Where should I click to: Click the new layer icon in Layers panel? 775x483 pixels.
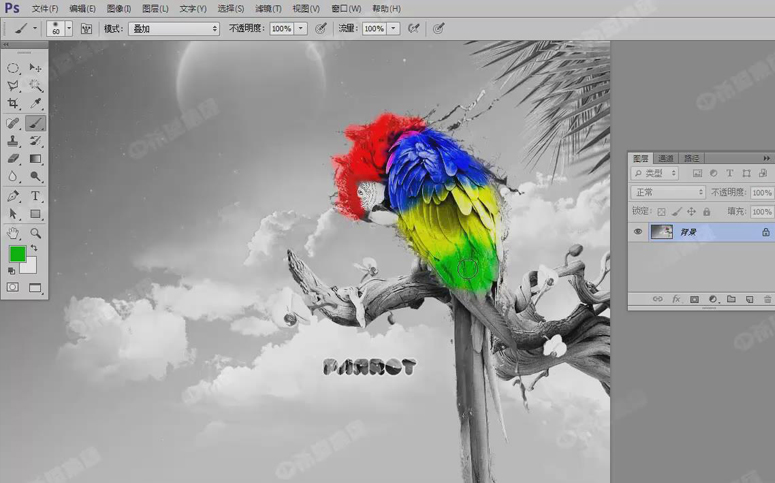[749, 299]
